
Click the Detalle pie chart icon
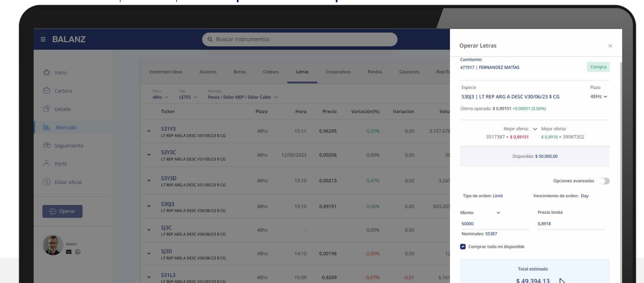(x=47, y=109)
